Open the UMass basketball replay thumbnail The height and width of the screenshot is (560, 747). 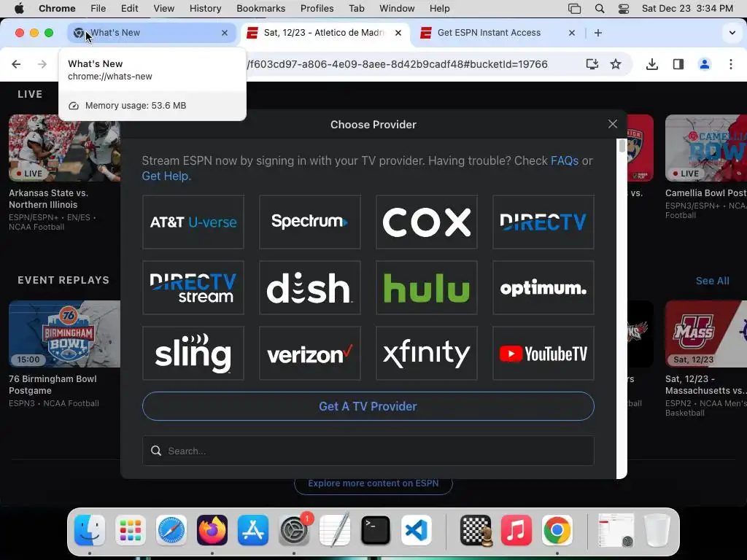[706, 334]
